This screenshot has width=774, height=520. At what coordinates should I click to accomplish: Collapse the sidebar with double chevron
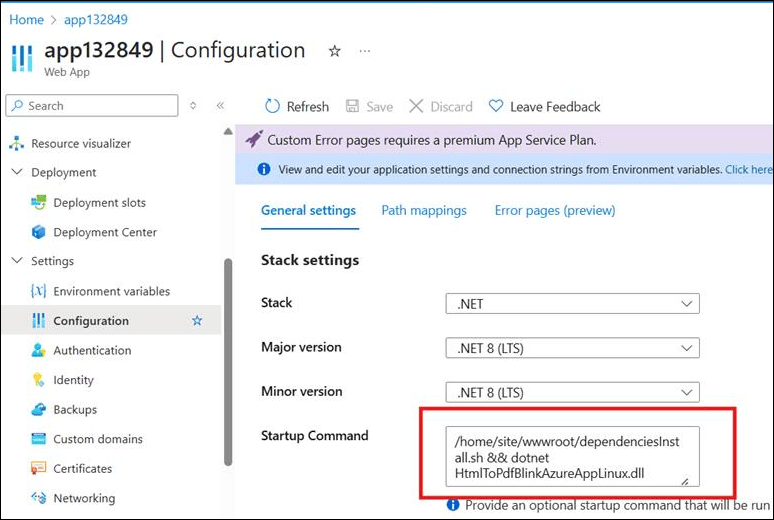[x=220, y=106]
